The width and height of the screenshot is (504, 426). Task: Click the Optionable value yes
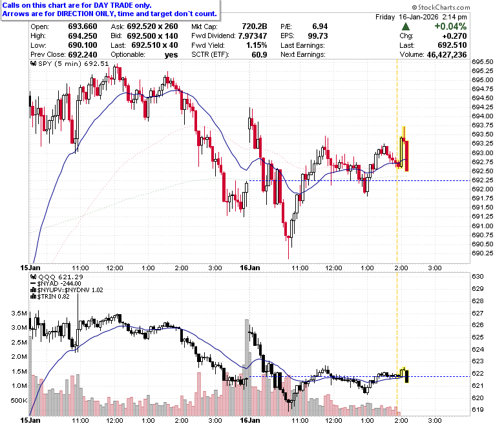171,55
